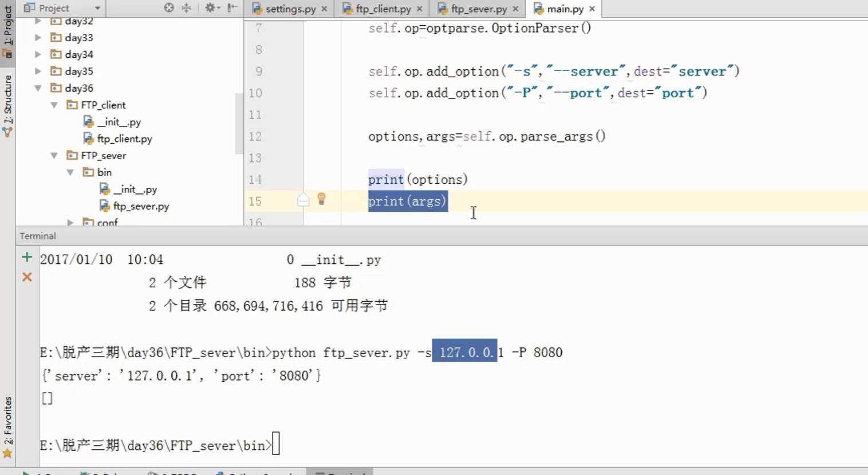Click gutter line number 9
Image resolution: width=868 pixels, height=475 pixels.
pos(259,72)
